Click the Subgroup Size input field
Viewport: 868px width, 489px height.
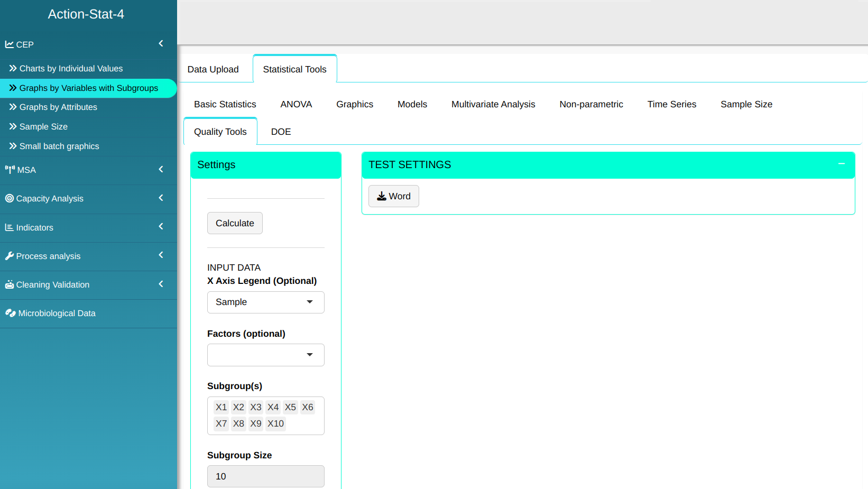pos(265,476)
